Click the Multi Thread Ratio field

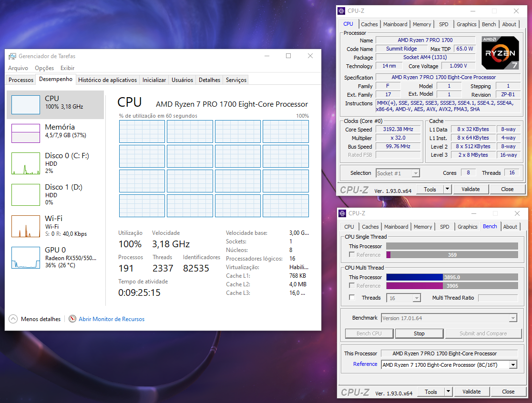[498, 298]
